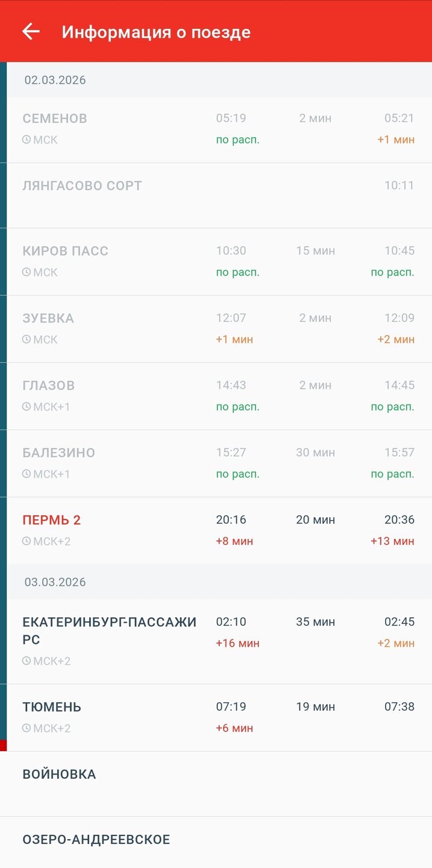432x868 pixels.
Task: Open the Озеро-Андреевское station row
Action: pos(96,840)
